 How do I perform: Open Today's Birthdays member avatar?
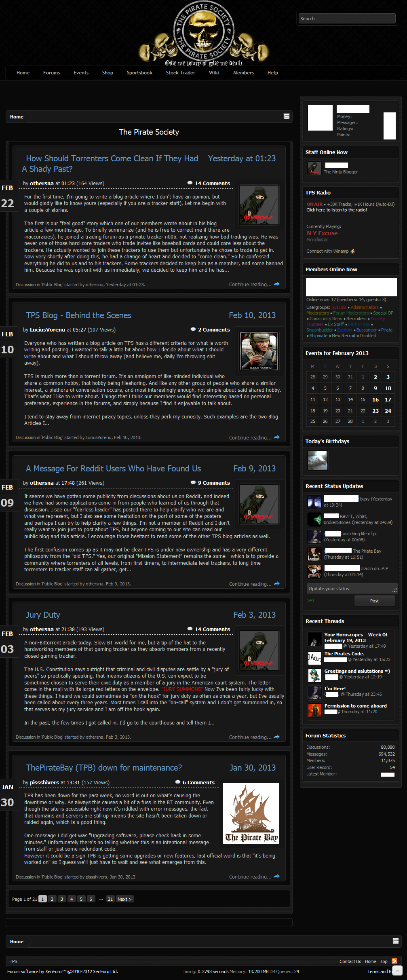pos(317,460)
